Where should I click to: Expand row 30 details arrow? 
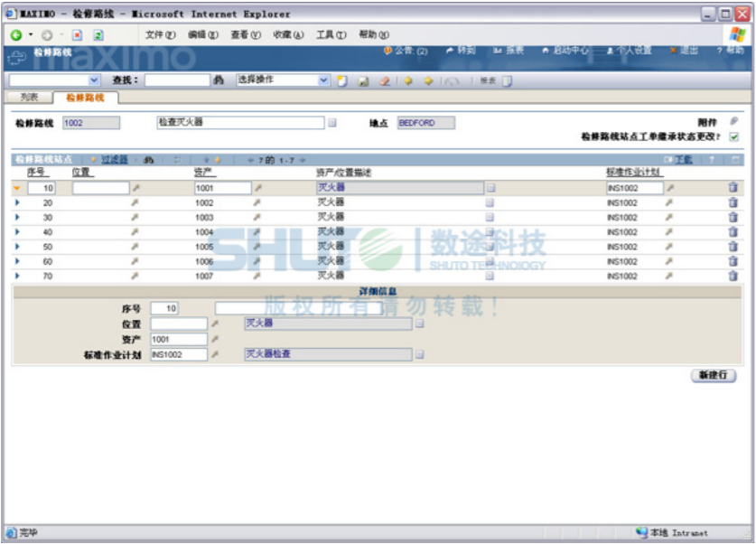pos(17,217)
